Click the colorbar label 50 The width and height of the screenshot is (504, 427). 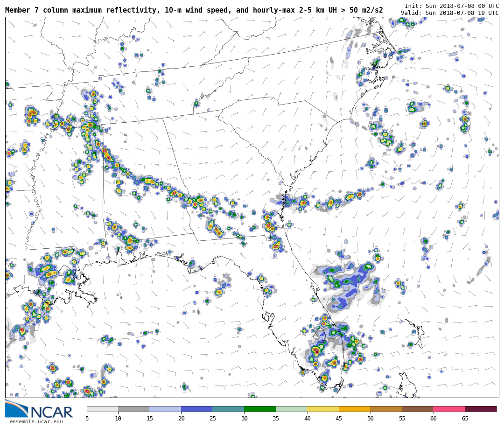[370, 418]
